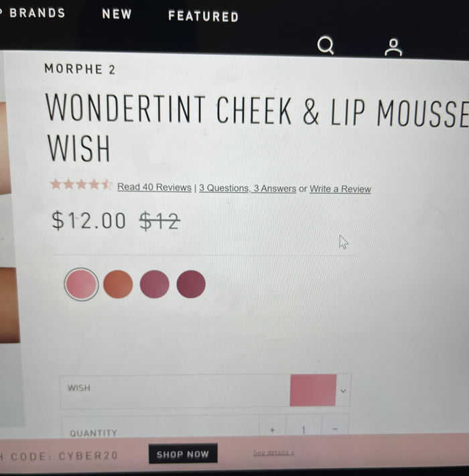
Task: Click the SHOP NOW button
Action: (x=183, y=454)
